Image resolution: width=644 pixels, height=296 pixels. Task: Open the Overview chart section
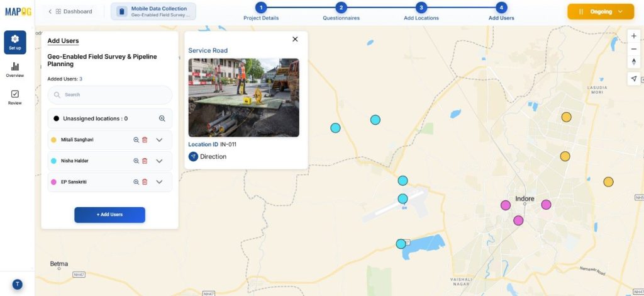click(x=15, y=70)
